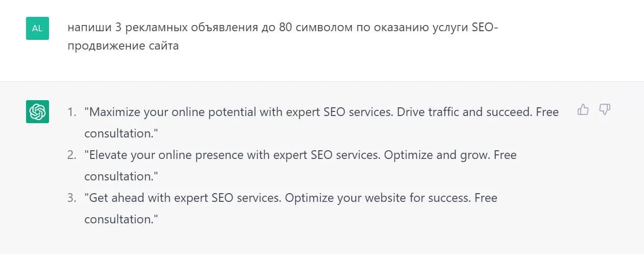
Task: Click the green ChatGPT logo avatar
Action: click(x=37, y=111)
